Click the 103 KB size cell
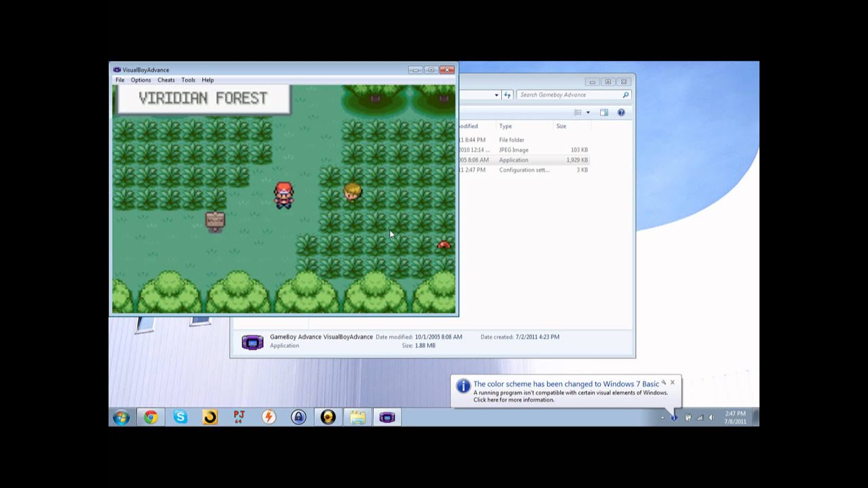The image size is (868, 488). [579, 150]
